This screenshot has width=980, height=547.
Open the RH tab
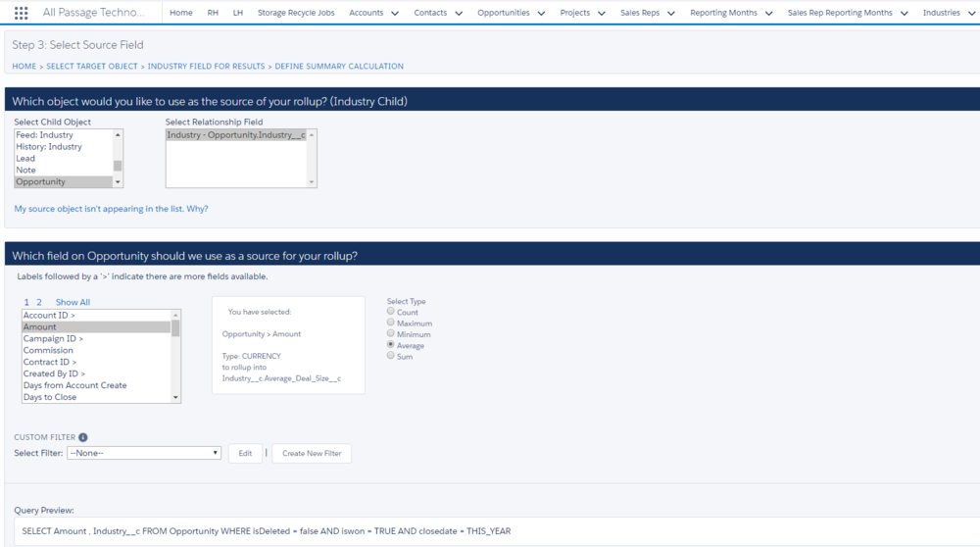[x=213, y=13]
